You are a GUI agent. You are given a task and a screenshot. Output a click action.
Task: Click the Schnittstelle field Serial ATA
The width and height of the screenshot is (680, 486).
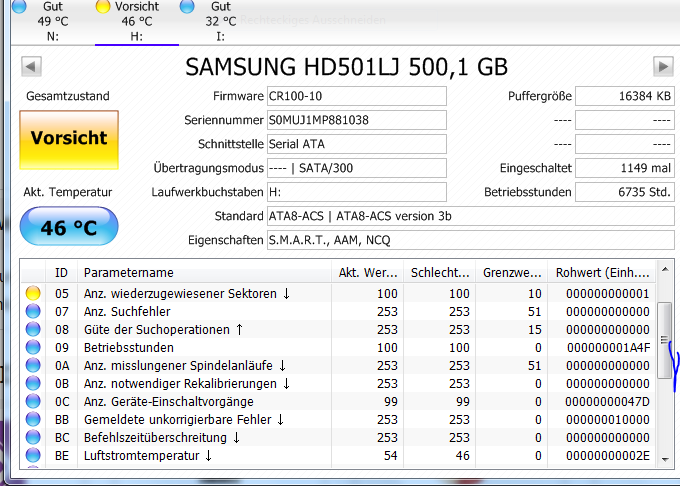click(356, 144)
